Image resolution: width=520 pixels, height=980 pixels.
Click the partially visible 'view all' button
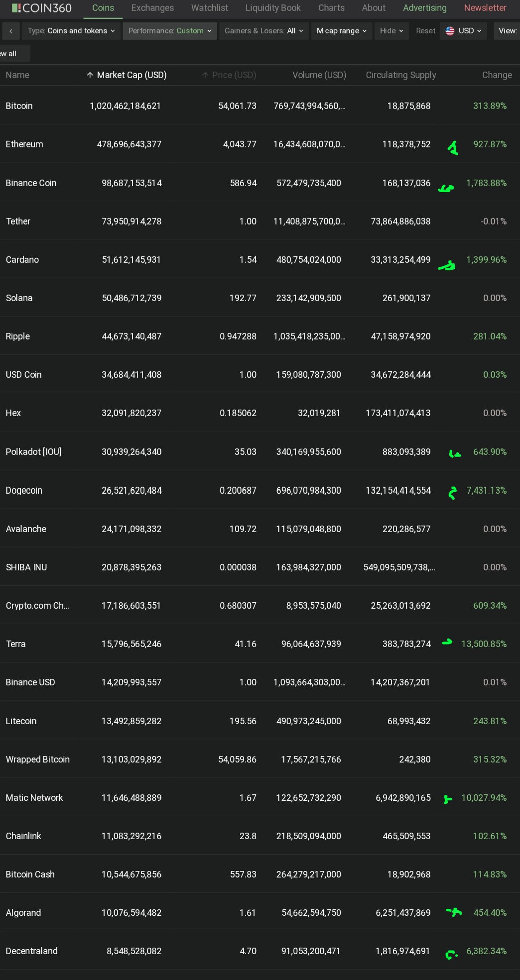tap(14, 54)
